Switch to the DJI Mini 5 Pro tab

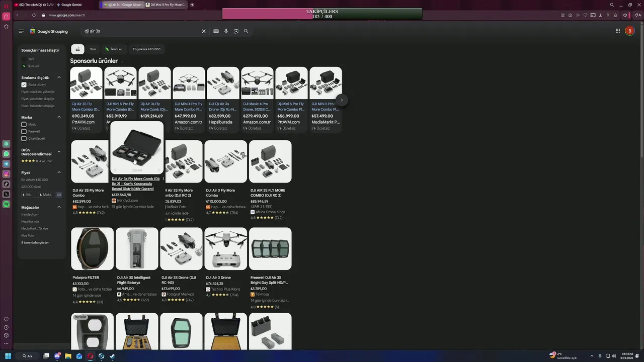(x=166, y=5)
